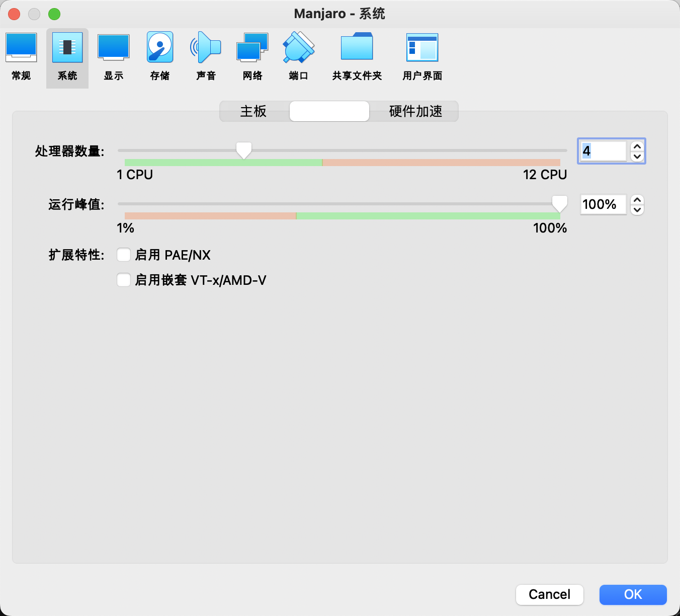Enable the 启用 PAE/NX checkbox

[x=124, y=255]
